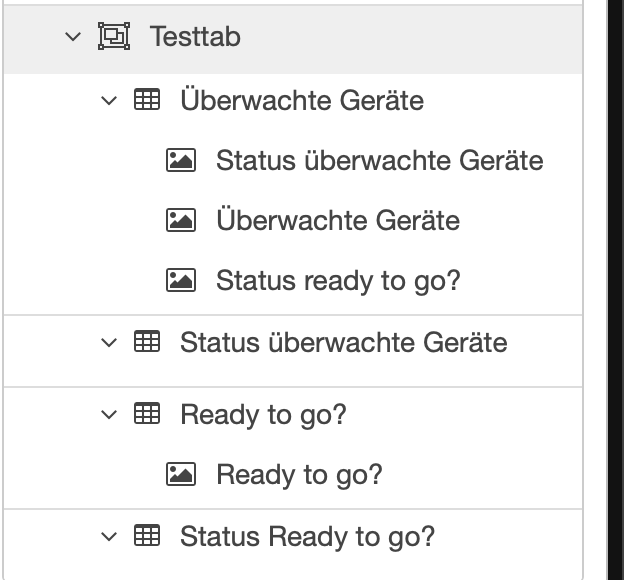624x580 pixels.
Task: Click the image icon beside "Status ready to go?"
Action: pyautogui.click(x=180, y=280)
